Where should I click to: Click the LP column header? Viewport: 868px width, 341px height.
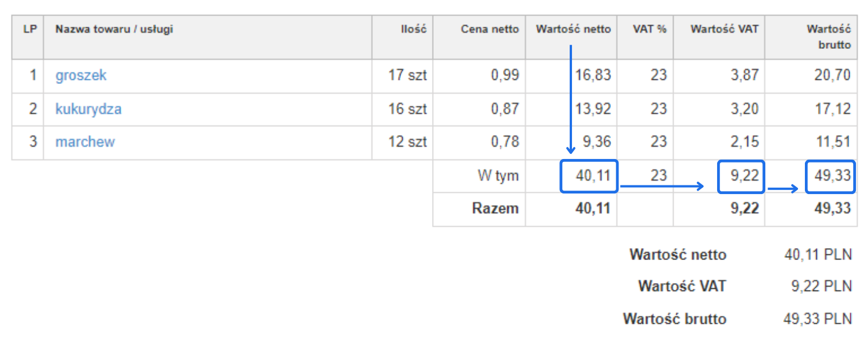coord(29,29)
